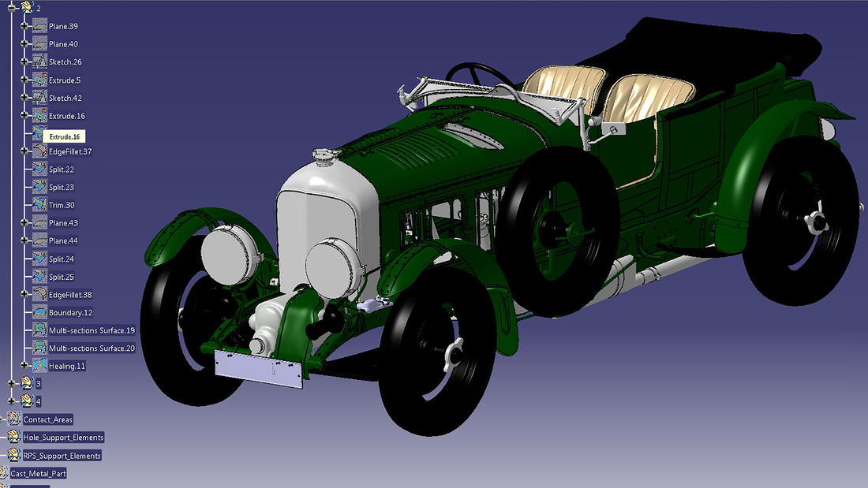Select the Extrude.5 surface icon
Image resolution: width=868 pixels, height=488 pixels.
pos(39,80)
